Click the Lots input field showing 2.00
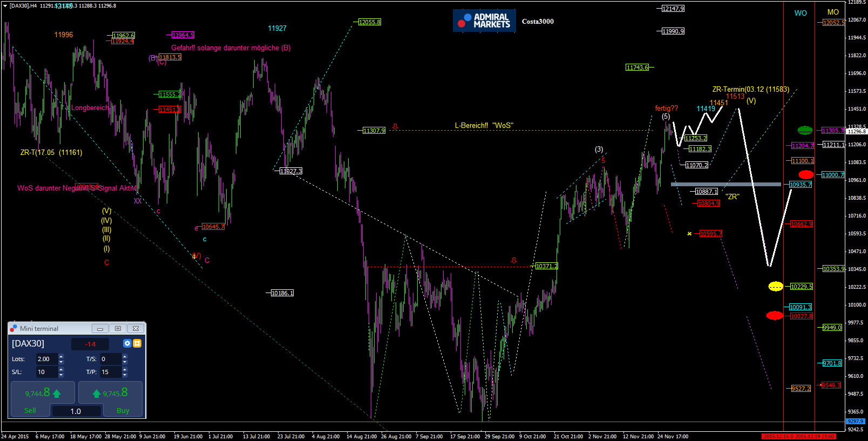 46,359
